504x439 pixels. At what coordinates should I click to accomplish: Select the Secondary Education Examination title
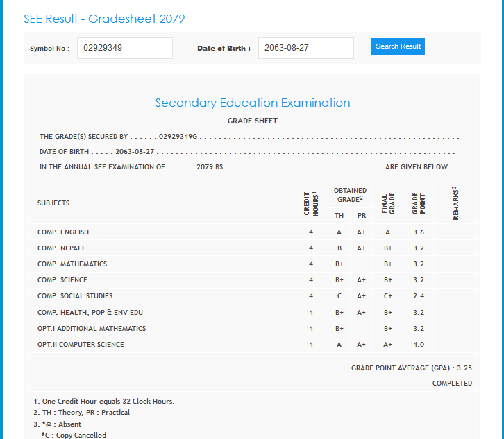click(x=252, y=103)
